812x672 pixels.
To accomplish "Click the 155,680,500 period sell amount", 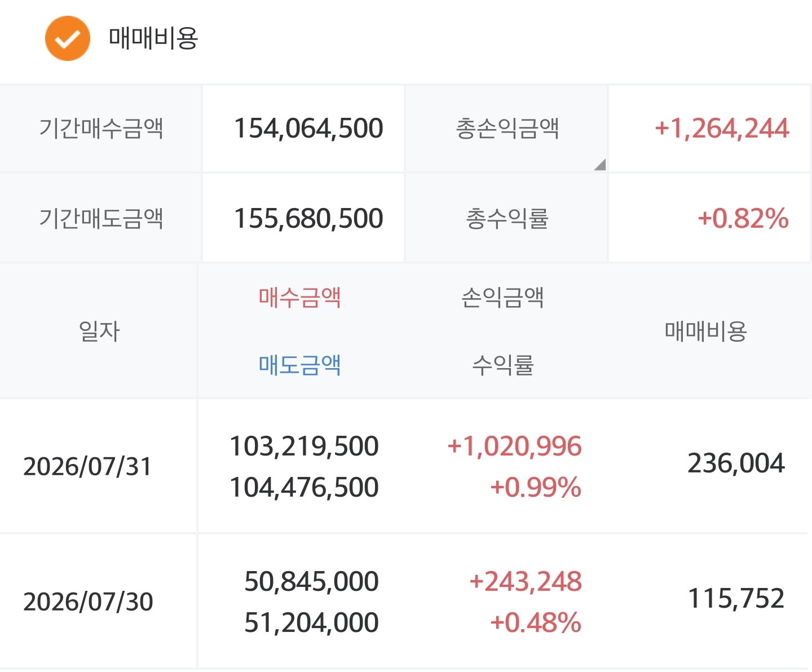I will (308, 218).
